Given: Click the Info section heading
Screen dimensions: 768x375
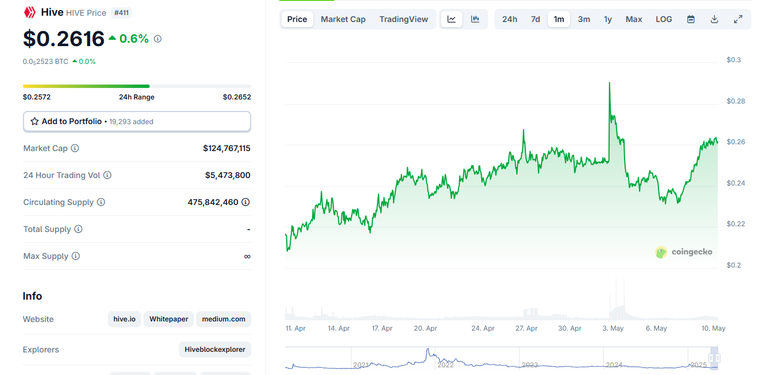Looking at the screenshot, I should [x=32, y=296].
